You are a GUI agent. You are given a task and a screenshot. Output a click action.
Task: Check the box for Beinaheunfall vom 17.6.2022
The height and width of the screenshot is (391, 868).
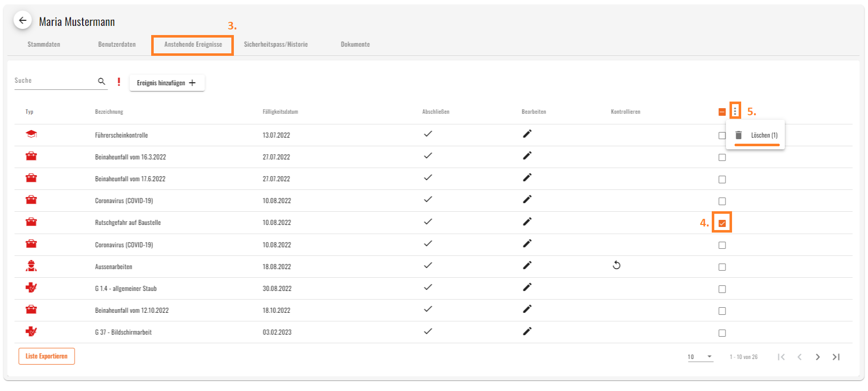click(722, 179)
